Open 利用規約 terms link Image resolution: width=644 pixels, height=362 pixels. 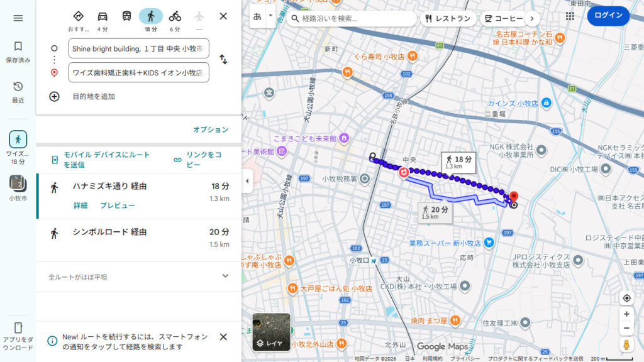pos(433,358)
